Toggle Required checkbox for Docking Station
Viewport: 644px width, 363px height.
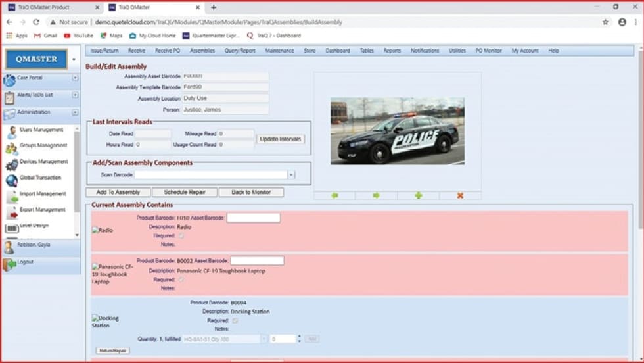(x=236, y=320)
